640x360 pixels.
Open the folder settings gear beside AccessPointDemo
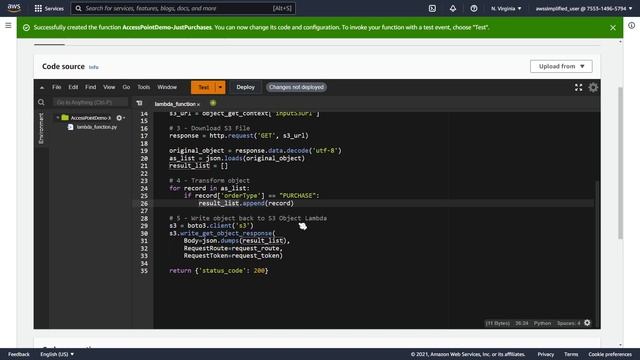click(x=119, y=118)
